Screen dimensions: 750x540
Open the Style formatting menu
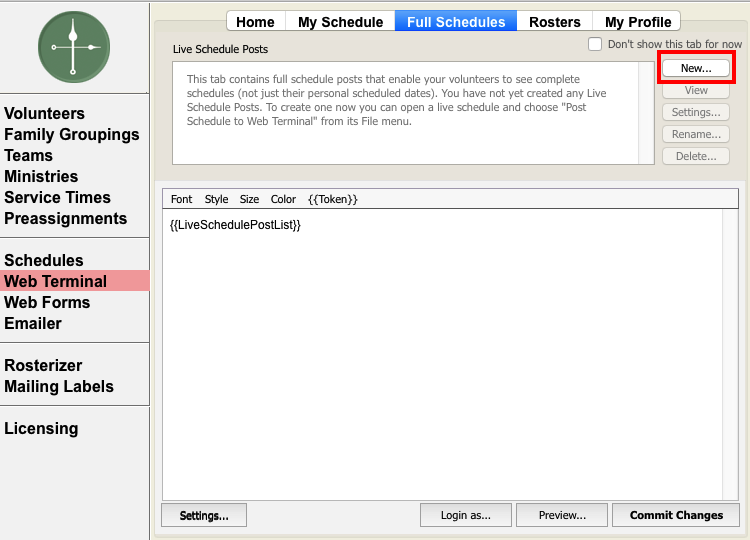tap(216, 199)
